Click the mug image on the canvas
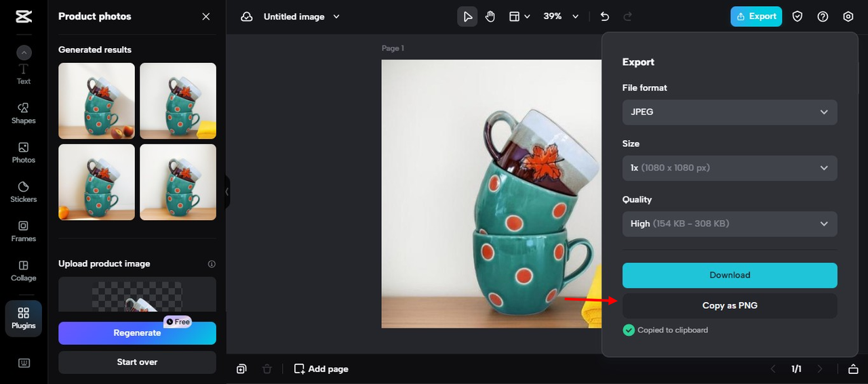The image size is (868, 384). [491, 194]
